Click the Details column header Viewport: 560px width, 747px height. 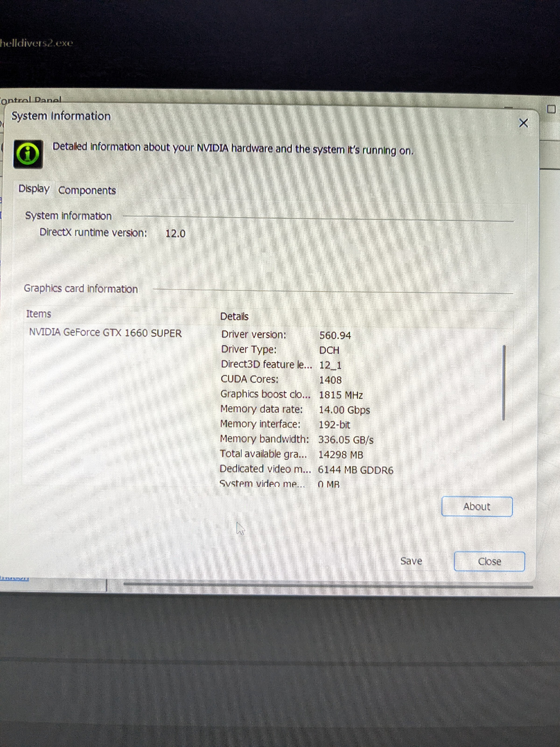pos(234,317)
